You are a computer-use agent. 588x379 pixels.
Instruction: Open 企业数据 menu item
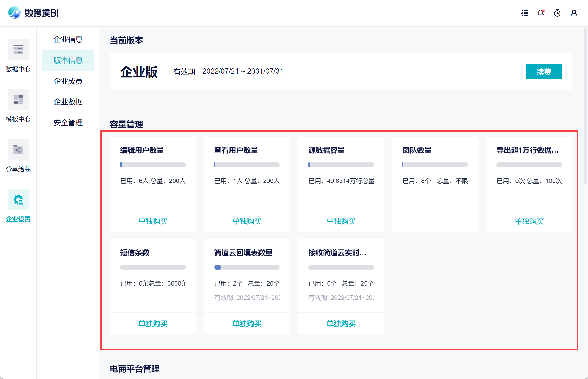[x=68, y=102]
